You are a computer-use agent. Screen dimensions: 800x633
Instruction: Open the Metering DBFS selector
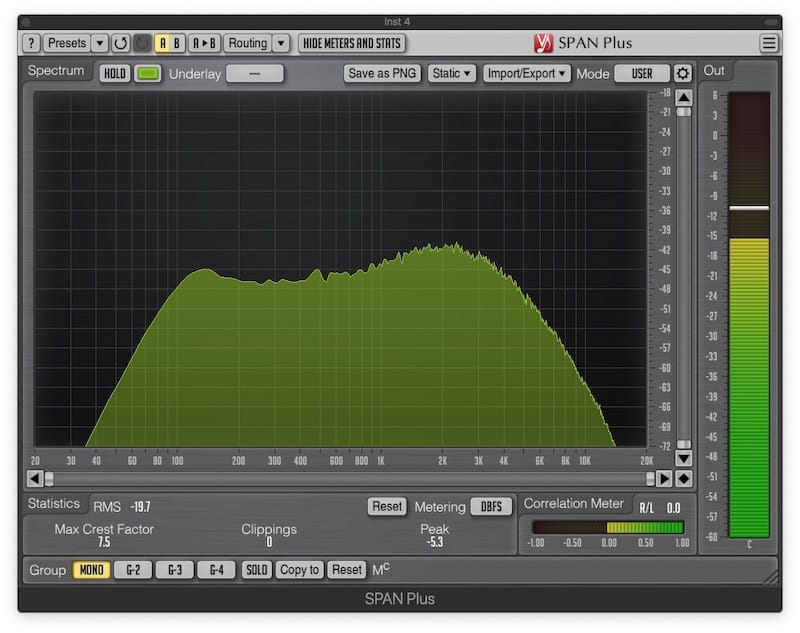point(491,507)
